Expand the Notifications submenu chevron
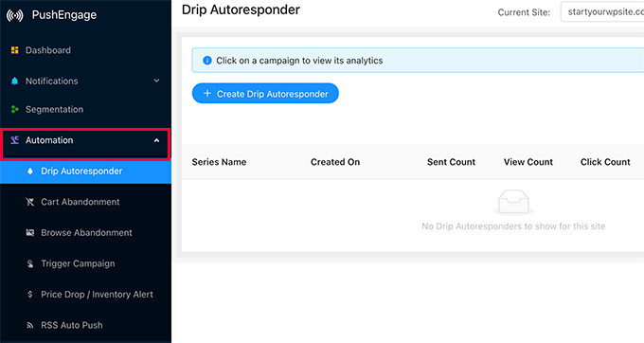This screenshot has width=644, height=343. click(x=156, y=81)
